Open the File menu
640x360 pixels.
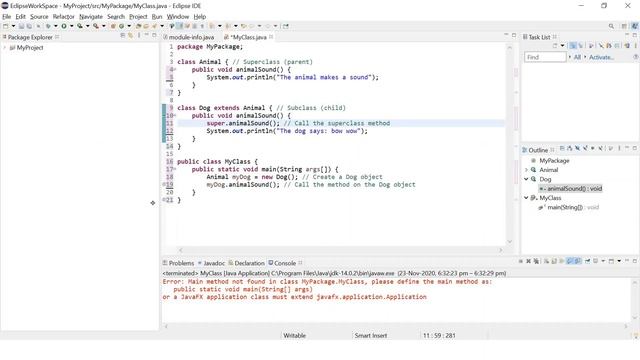tap(7, 17)
